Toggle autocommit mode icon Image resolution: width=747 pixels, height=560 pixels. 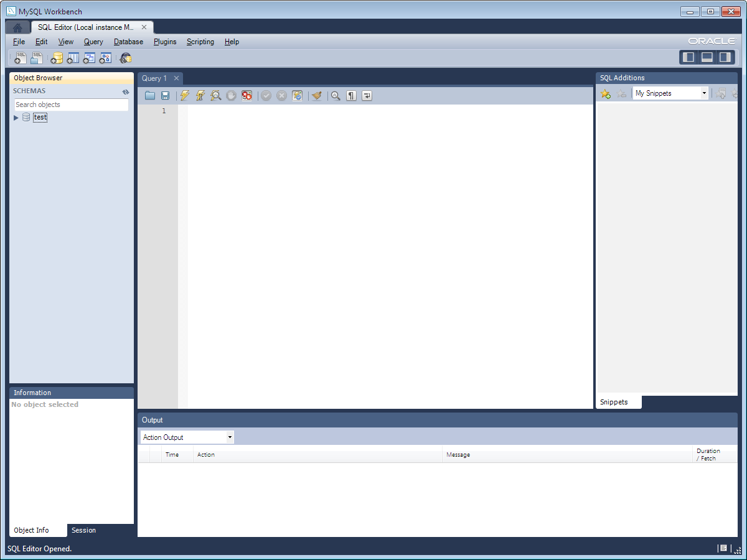coord(298,96)
